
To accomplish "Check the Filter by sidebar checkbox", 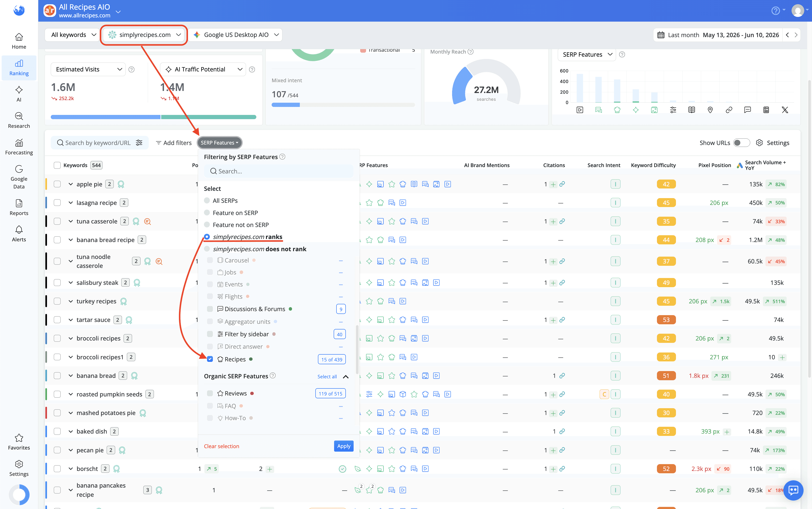I will pyautogui.click(x=210, y=334).
